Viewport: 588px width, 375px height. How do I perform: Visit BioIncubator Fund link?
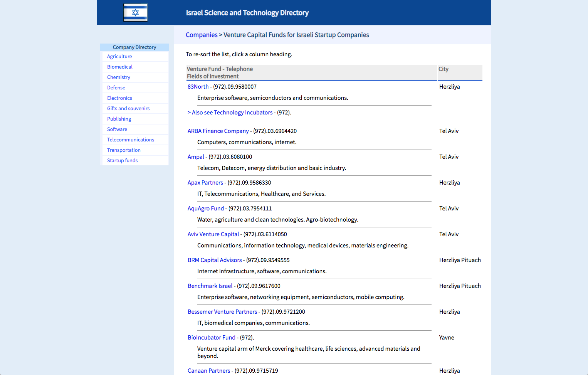tap(212, 338)
